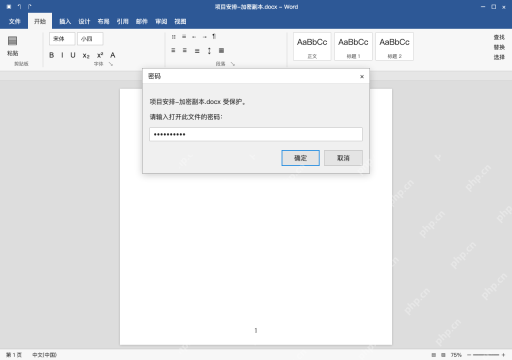This screenshot has height=360, width=512.
Task: Click the first view layout icon in the status bar
Action: pos(434,355)
